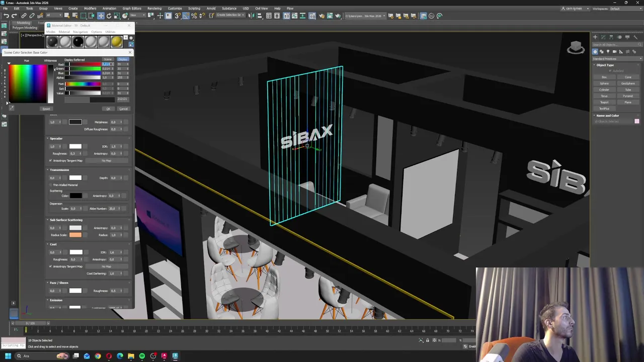Viewport: 644px width, 362px height.
Task: Toggle the Thin-Walled Material checkbox
Action: pyautogui.click(x=51, y=185)
